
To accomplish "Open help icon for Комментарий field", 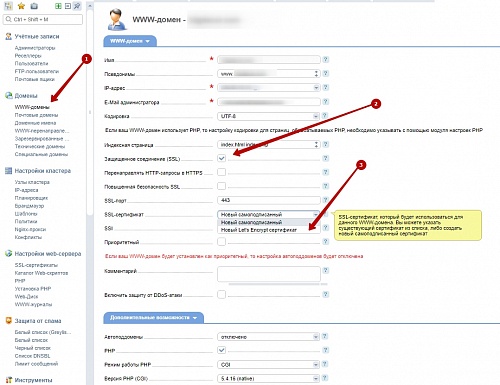I will pyautogui.click(x=326, y=270).
